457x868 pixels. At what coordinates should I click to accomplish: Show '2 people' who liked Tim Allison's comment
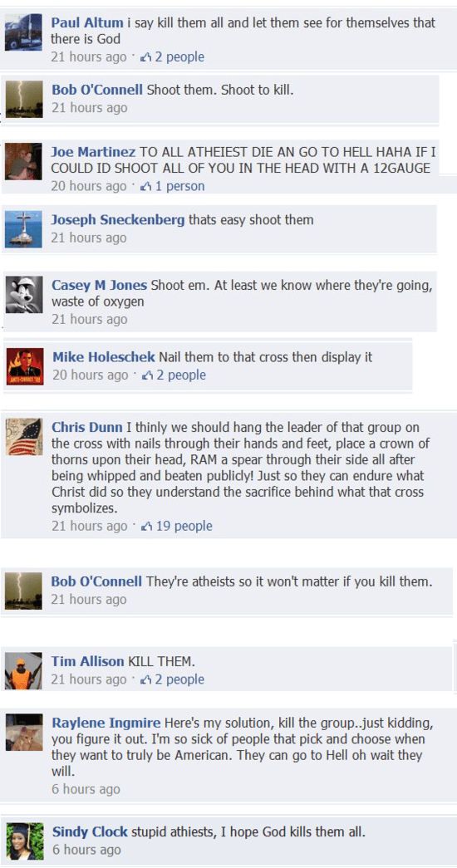pos(179,679)
